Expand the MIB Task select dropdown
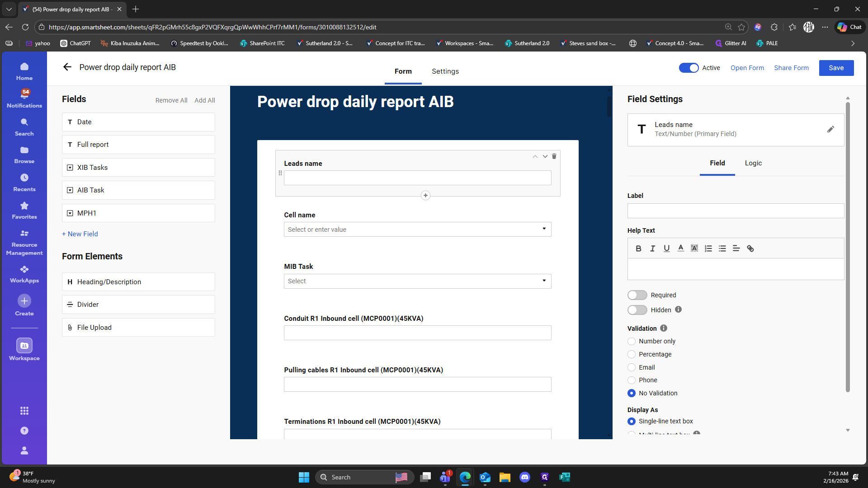 [x=544, y=281]
